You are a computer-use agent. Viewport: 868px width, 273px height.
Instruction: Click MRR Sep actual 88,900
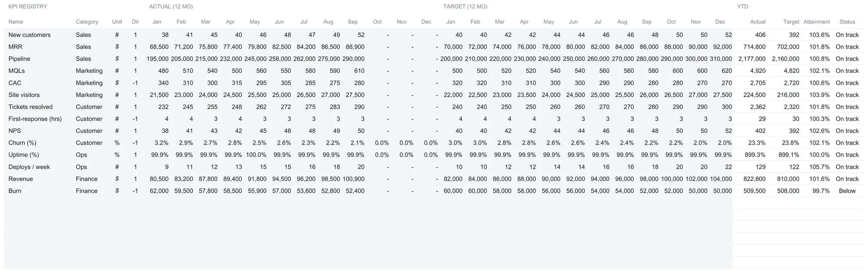click(355, 47)
